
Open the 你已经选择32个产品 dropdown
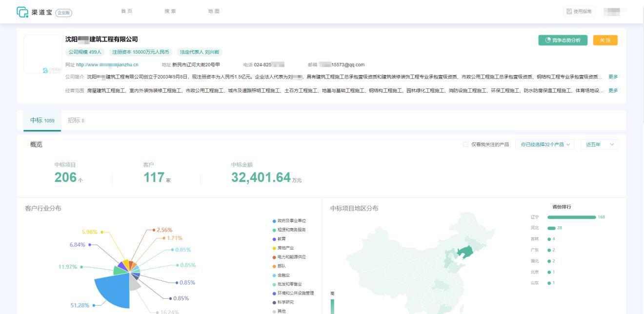tap(544, 144)
